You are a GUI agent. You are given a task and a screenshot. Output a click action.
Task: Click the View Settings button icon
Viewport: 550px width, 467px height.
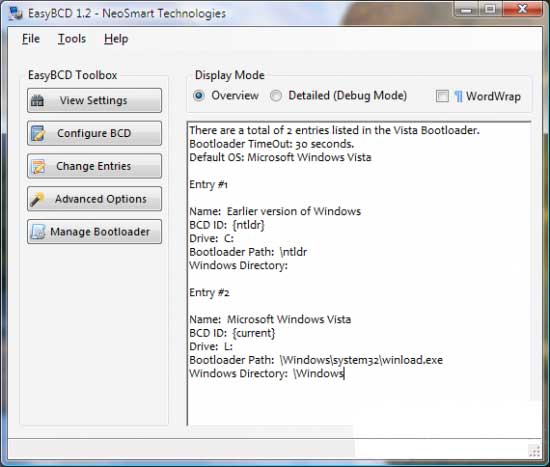tap(37, 101)
